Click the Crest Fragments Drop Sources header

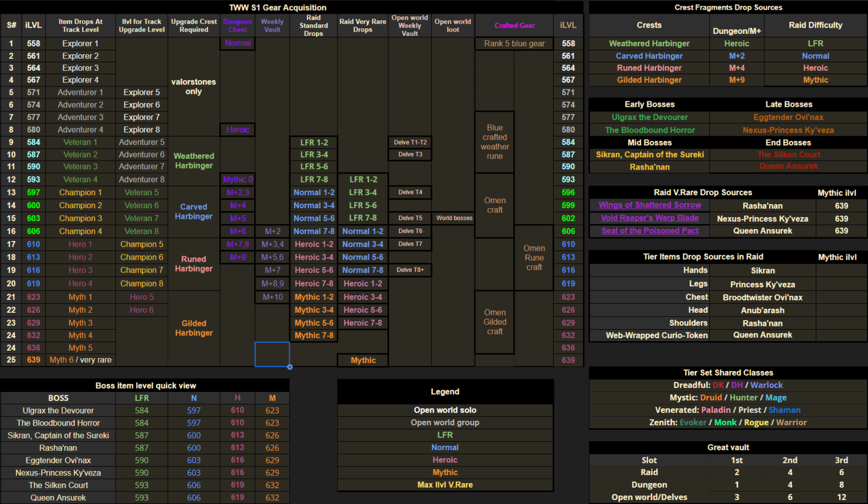point(728,7)
